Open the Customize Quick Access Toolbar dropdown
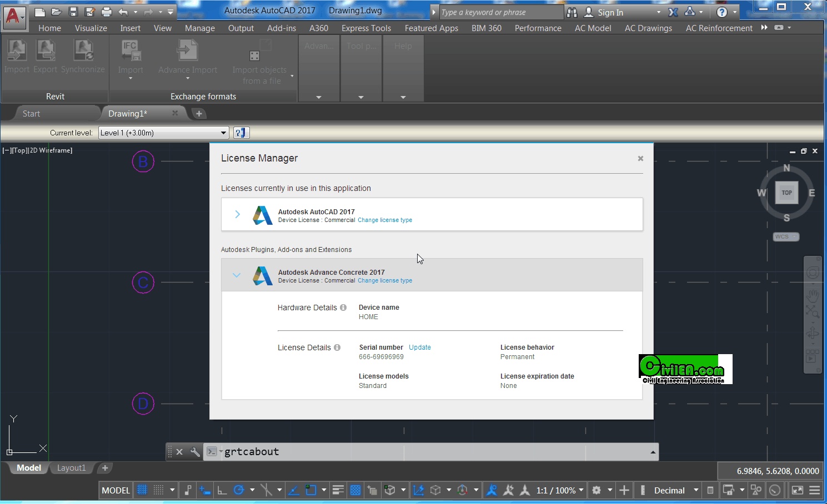Image resolution: width=827 pixels, height=504 pixels. 171,12
